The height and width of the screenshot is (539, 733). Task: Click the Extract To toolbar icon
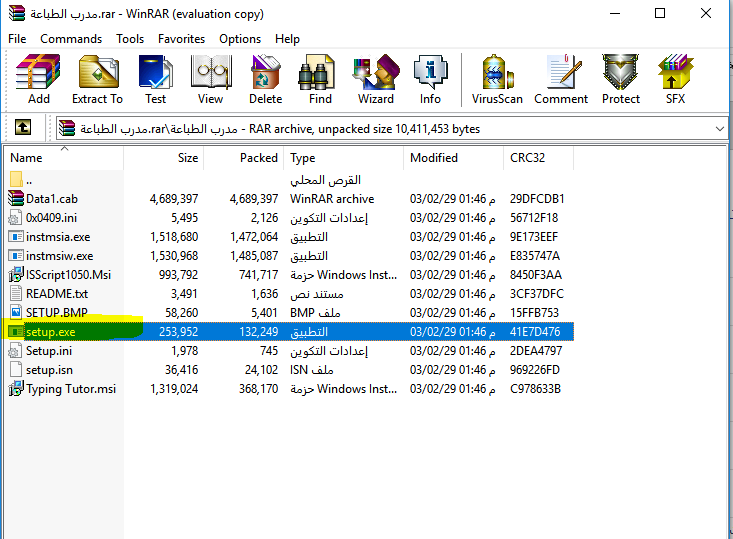pos(98,72)
